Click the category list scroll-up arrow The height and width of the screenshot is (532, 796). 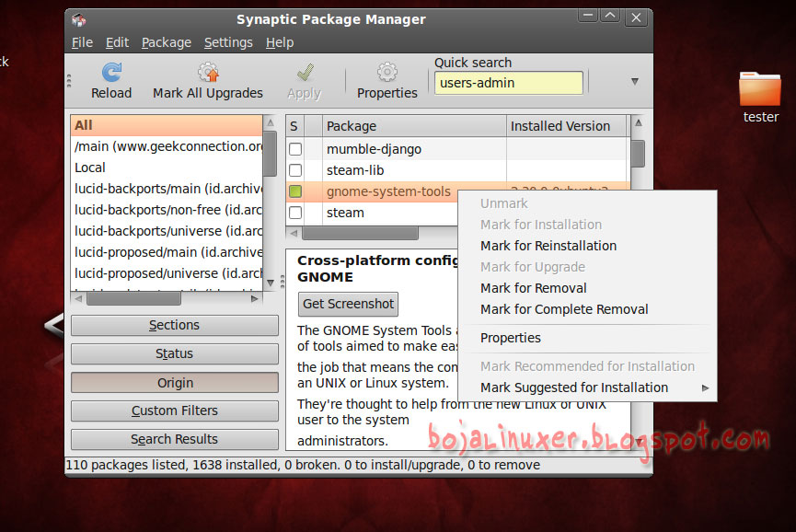271,122
